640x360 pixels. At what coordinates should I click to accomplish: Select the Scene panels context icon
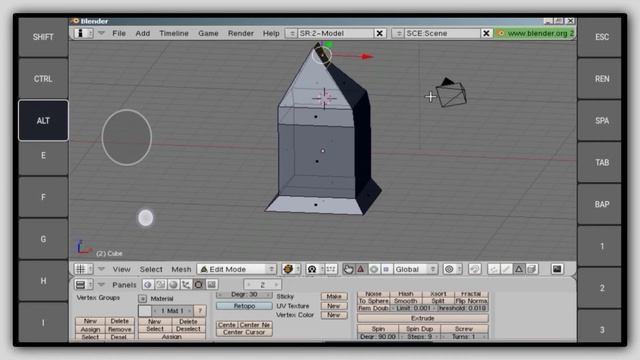[x=211, y=284]
